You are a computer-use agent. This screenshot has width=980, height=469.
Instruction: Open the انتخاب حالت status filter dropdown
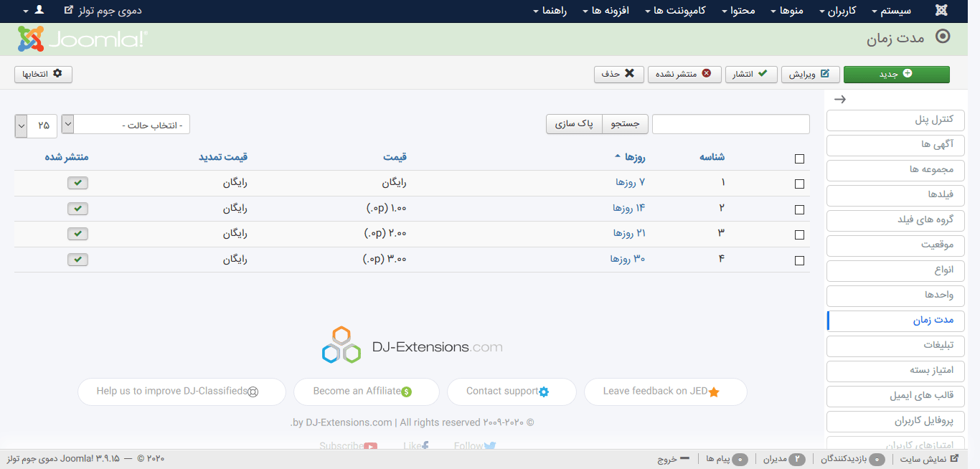coord(126,125)
